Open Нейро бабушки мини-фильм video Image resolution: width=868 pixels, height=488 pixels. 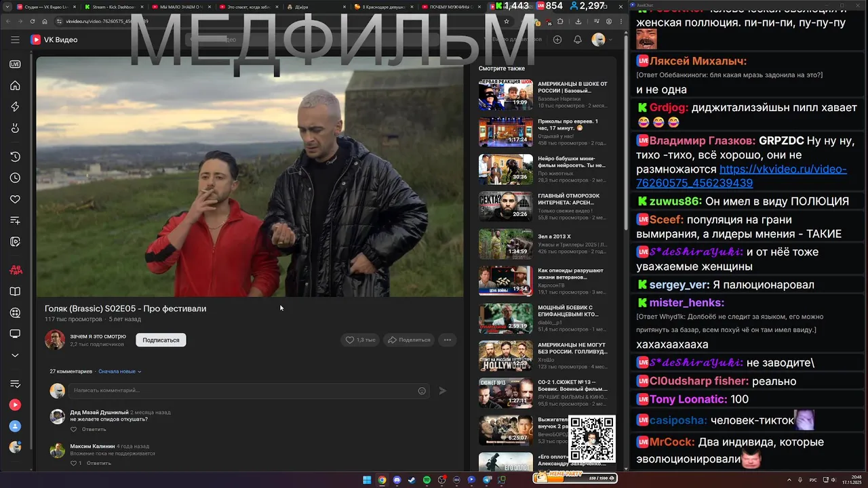[x=543, y=169]
